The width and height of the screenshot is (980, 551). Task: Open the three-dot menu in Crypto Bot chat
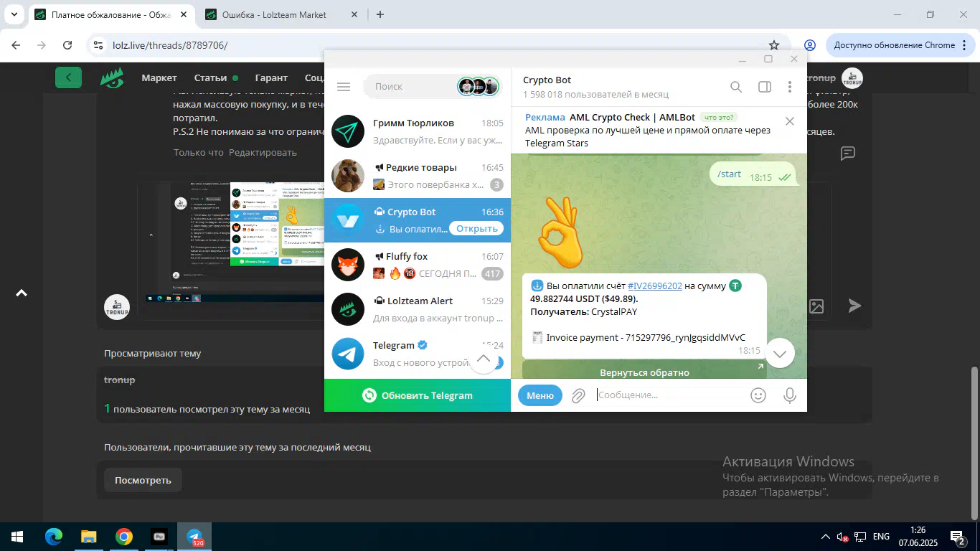tap(790, 87)
